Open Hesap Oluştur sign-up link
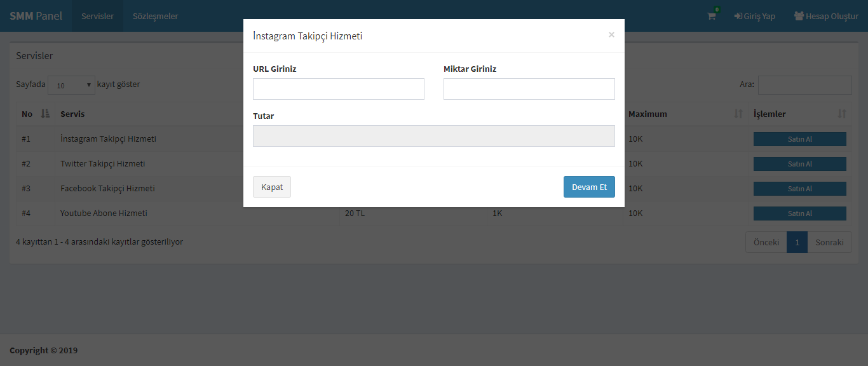This screenshot has width=868, height=366. [826, 16]
